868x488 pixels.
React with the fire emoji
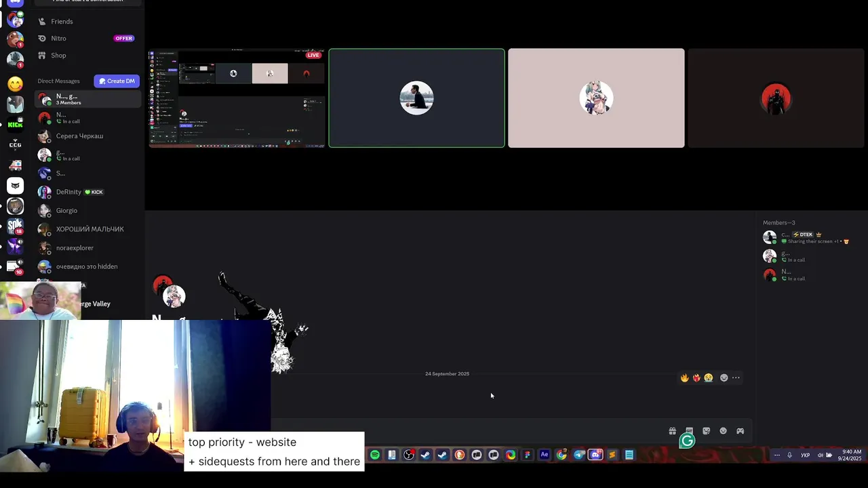tap(684, 378)
